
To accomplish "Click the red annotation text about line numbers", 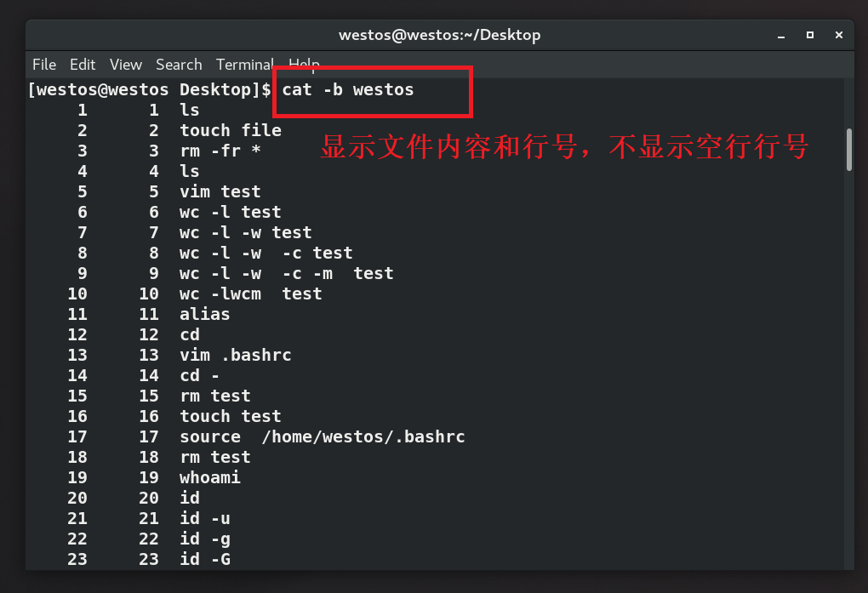I will 562,147.
